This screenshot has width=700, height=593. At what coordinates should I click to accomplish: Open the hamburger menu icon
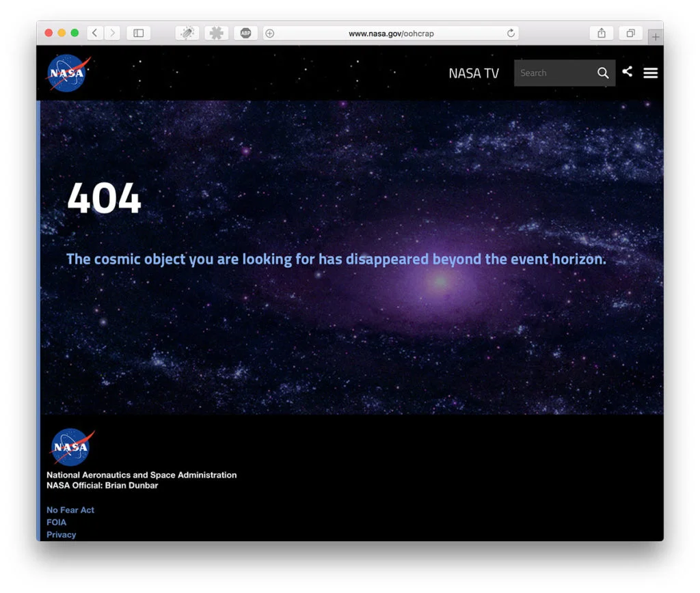(650, 73)
